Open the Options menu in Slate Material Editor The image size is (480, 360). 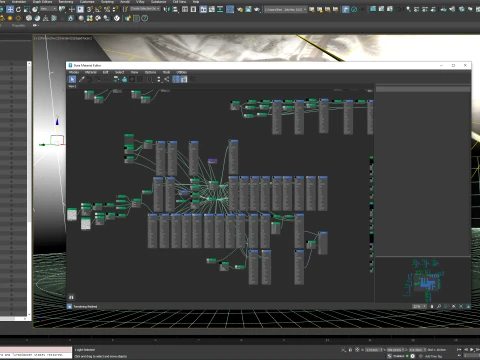tap(150, 72)
